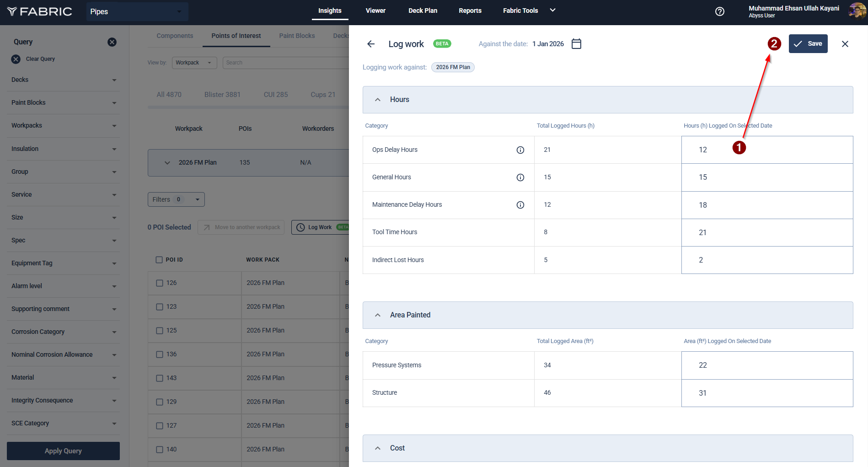This screenshot has height=467, width=868.
Task: Collapse the Hours section
Action: (378, 100)
